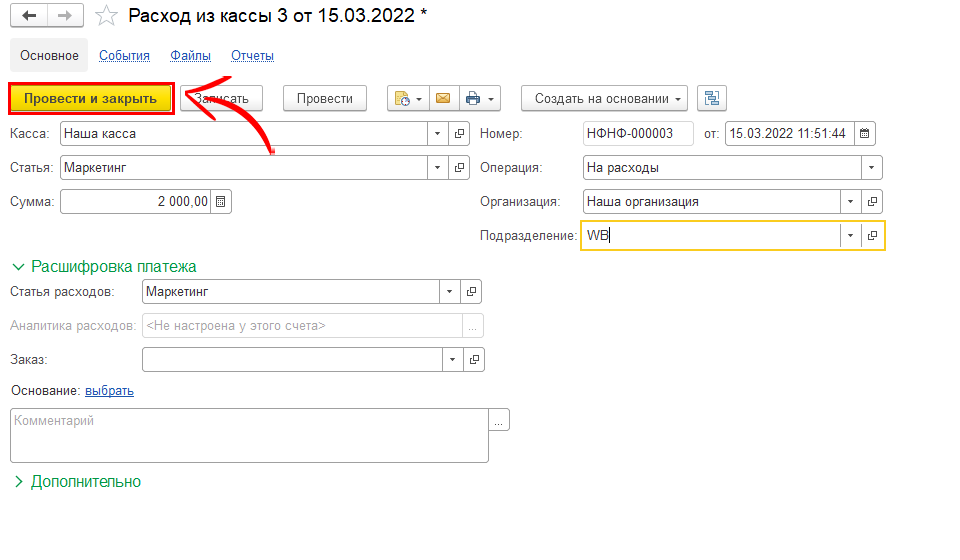Open calculator icon in Сумма field

pos(221,201)
